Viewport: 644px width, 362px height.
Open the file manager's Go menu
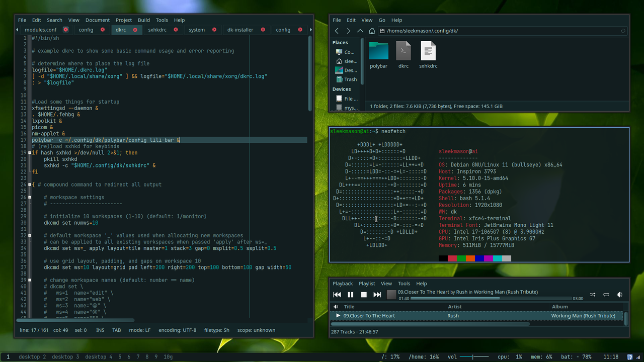(x=382, y=20)
